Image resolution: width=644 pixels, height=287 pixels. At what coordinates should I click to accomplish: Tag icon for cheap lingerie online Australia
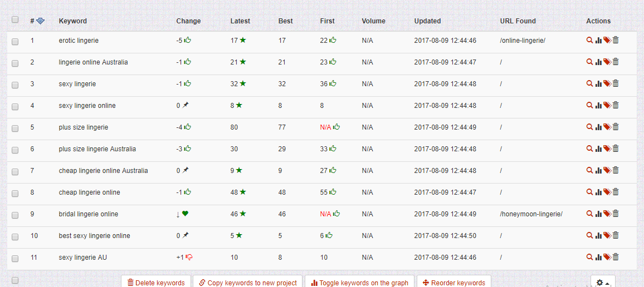pyautogui.click(x=607, y=171)
